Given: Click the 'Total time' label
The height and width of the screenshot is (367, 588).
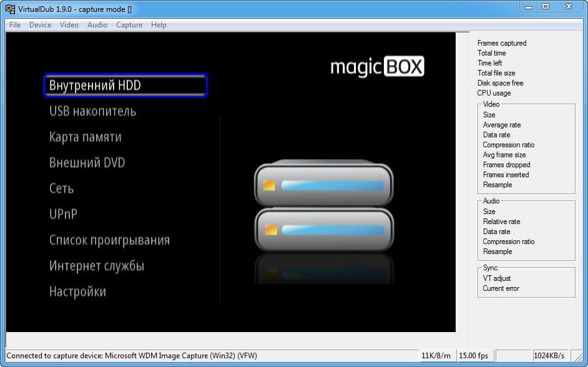Looking at the screenshot, I should pyautogui.click(x=492, y=53).
